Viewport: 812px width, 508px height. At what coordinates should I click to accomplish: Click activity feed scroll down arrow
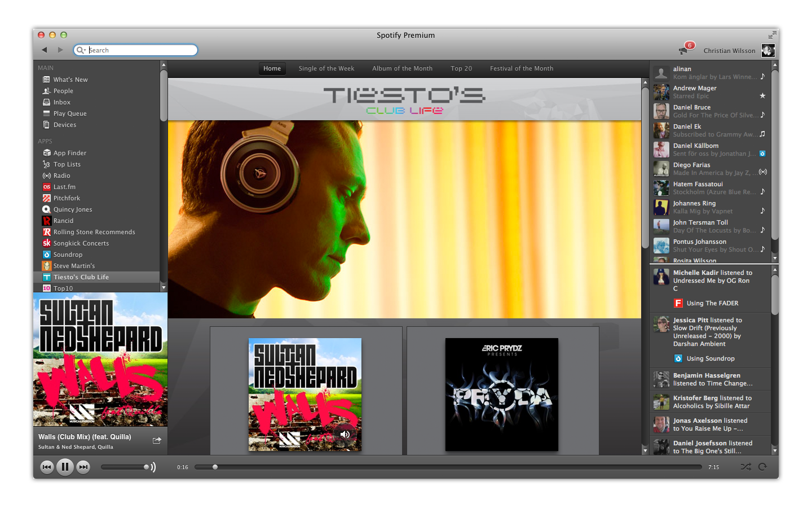tap(775, 451)
